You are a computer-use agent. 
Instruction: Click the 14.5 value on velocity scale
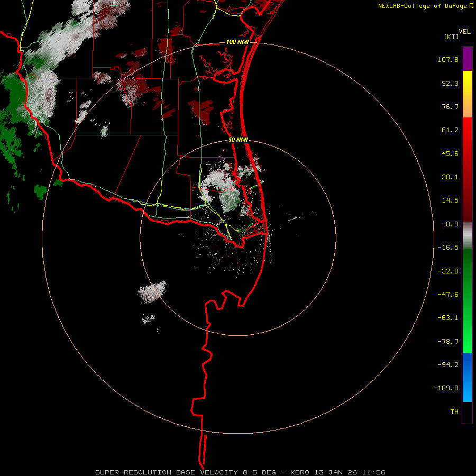[450, 200]
